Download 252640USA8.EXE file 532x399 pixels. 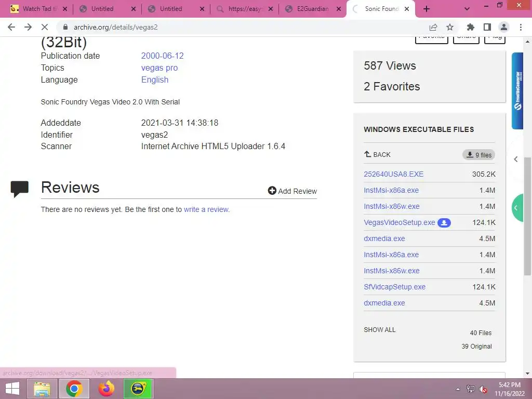pyautogui.click(x=393, y=174)
